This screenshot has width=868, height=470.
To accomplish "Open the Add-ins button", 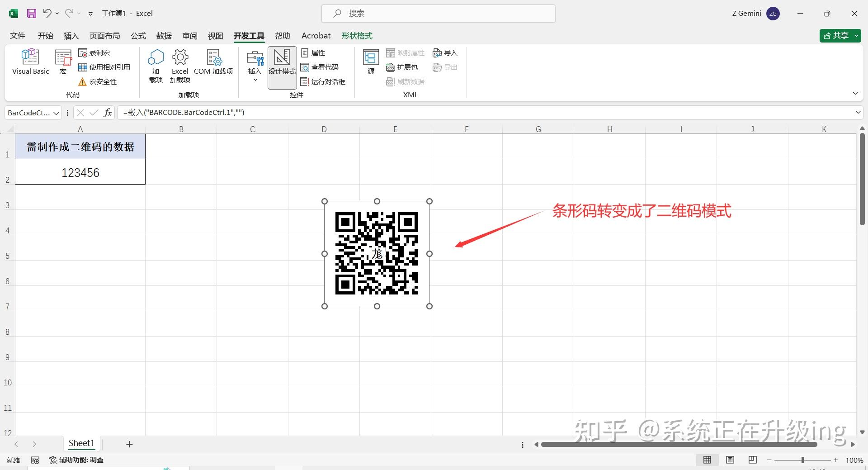I will click(156, 66).
